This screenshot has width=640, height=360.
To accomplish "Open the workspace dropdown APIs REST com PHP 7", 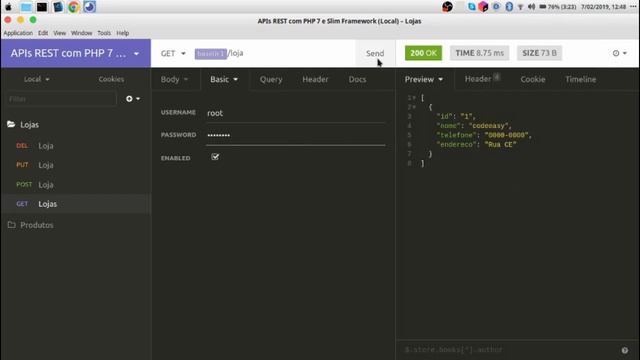I will pos(76,53).
